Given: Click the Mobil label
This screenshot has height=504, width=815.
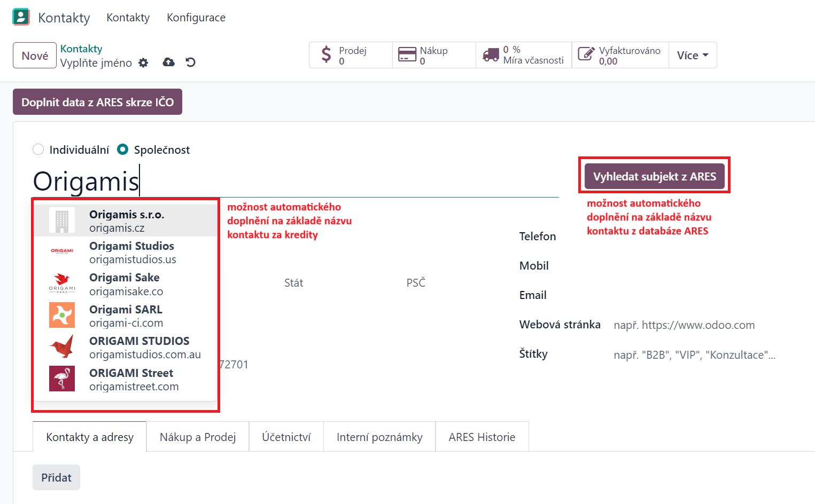Looking at the screenshot, I should tap(534, 266).
